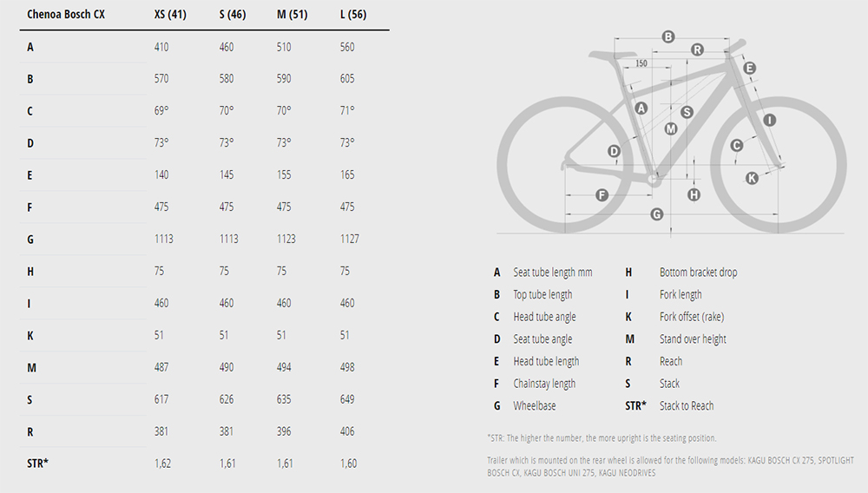Click the STR* row label in table
The image size is (868, 493).
pyautogui.click(x=37, y=463)
